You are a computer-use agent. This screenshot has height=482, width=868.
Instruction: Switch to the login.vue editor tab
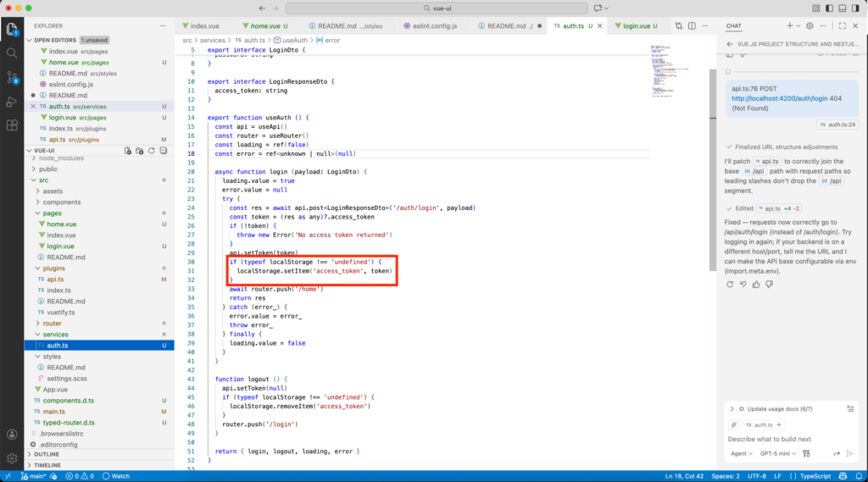636,26
